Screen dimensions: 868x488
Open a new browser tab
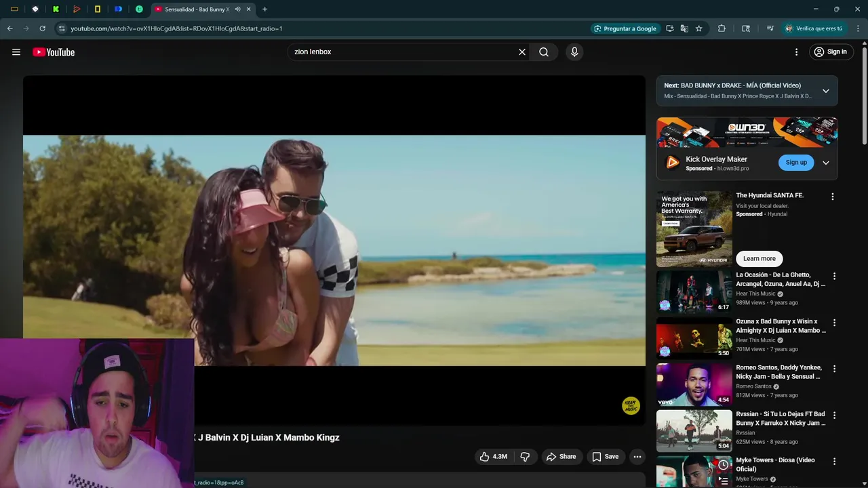pyautogui.click(x=264, y=9)
